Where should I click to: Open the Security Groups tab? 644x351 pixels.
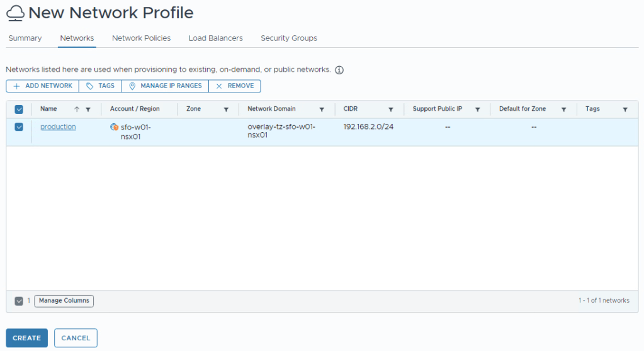(x=289, y=38)
